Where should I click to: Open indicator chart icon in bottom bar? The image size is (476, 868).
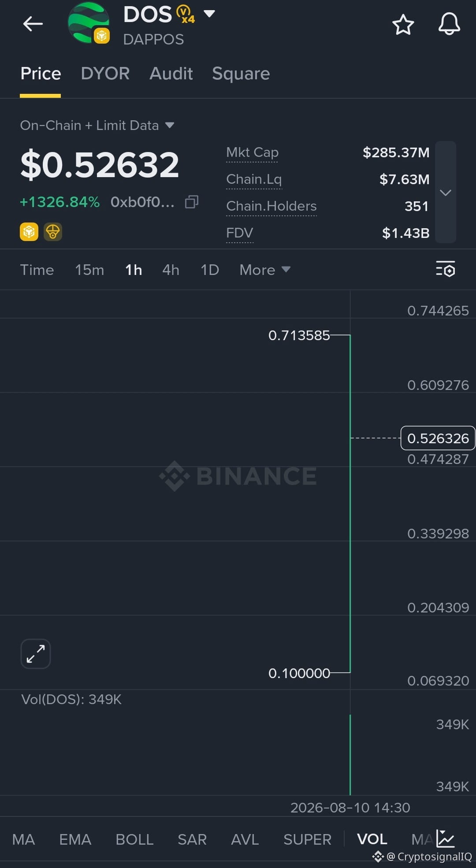pos(446,838)
